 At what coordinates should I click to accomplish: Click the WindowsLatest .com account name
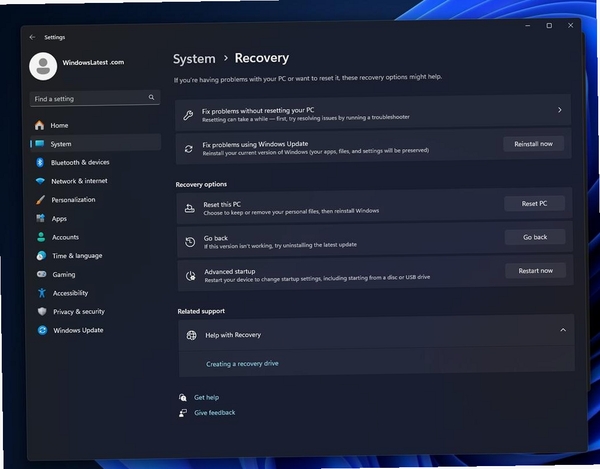pos(93,62)
